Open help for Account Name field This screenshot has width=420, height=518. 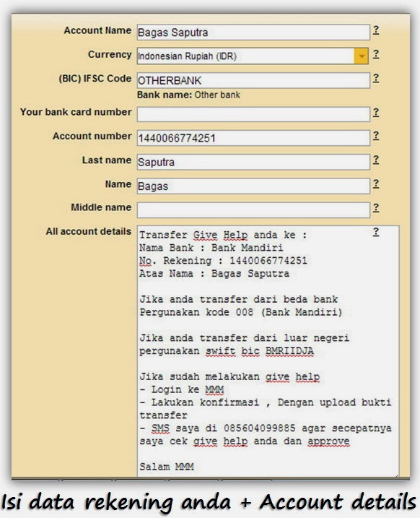(376, 30)
